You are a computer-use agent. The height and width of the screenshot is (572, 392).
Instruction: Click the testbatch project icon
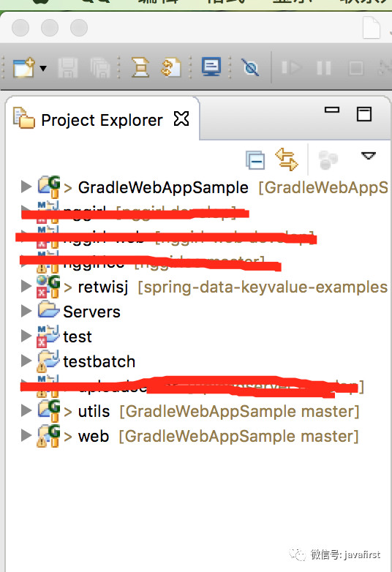[x=48, y=361]
